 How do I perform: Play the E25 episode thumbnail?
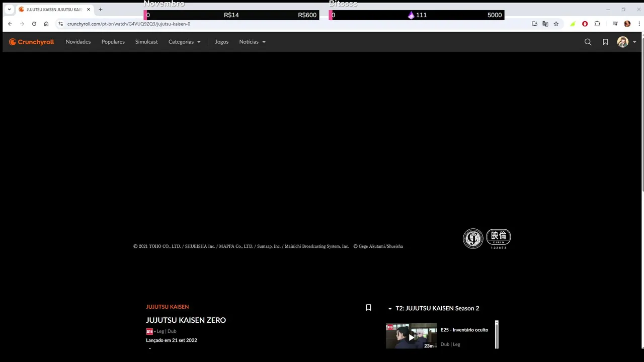411,336
